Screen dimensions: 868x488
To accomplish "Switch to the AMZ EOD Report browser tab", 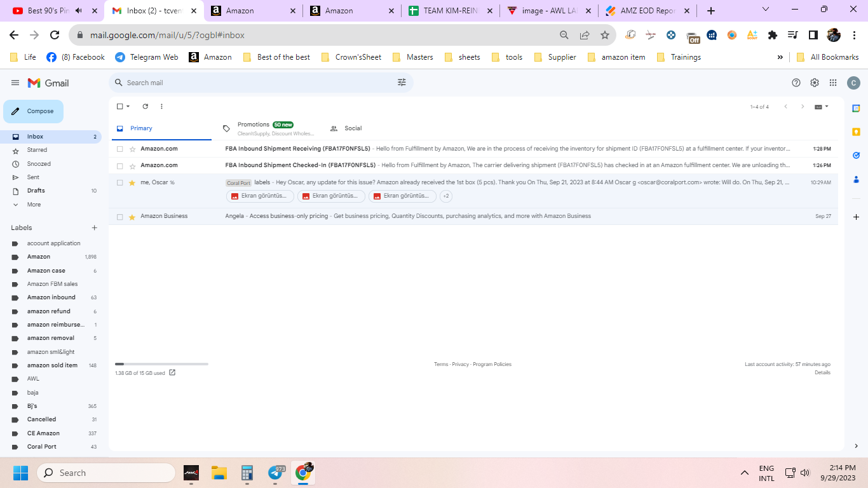I will pyautogui.click(x=647, y=11).
